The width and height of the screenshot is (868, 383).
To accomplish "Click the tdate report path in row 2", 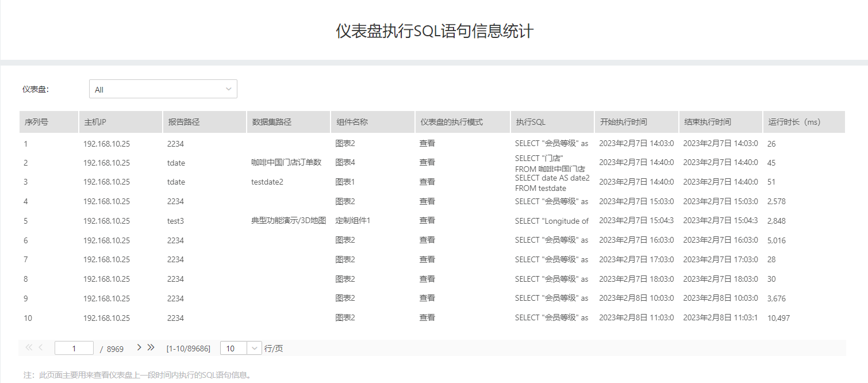I will (x=175, y=163).
